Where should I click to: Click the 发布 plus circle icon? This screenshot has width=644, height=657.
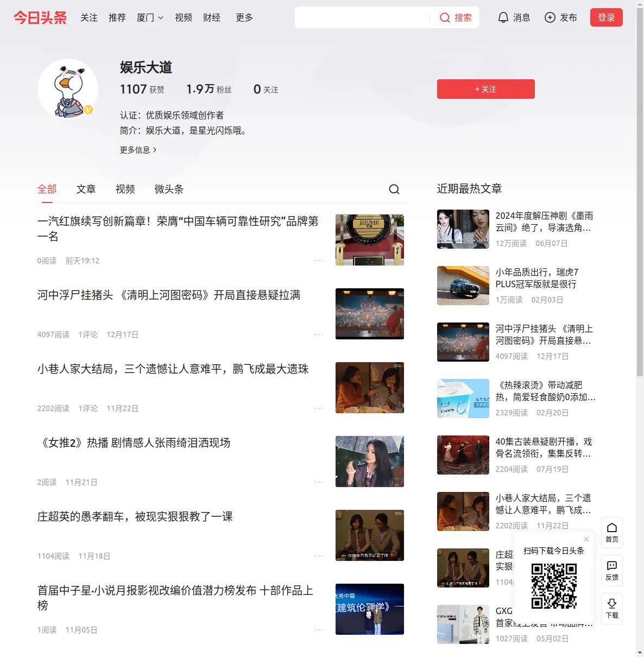point(550,18)
